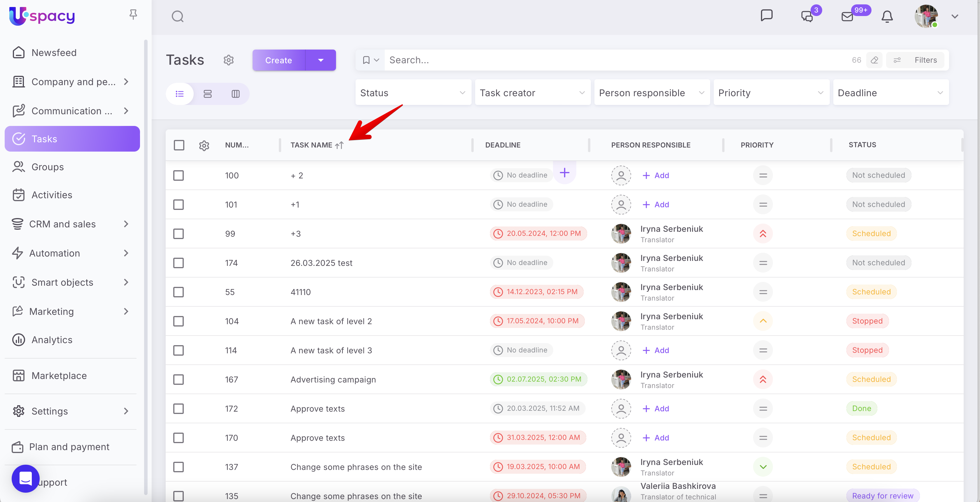Open the Priority filter dropdown
The width and height of the screenshot is (980, 502).
point(771,92)
